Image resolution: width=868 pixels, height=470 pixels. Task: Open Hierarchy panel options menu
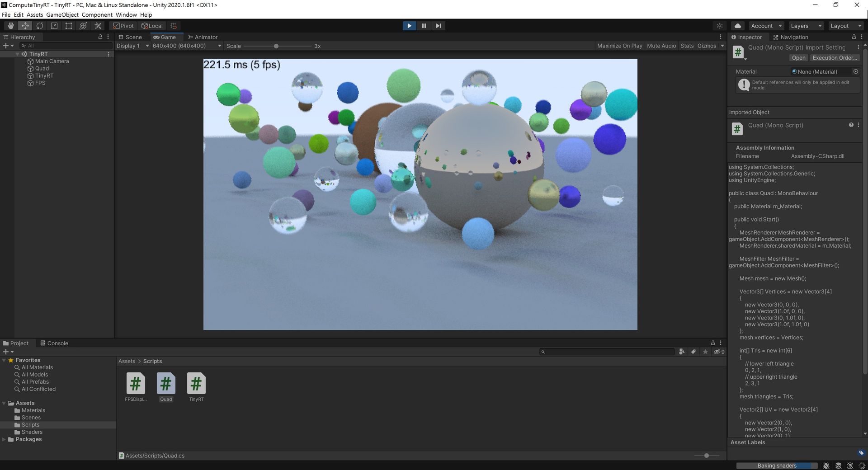(108, 37)
